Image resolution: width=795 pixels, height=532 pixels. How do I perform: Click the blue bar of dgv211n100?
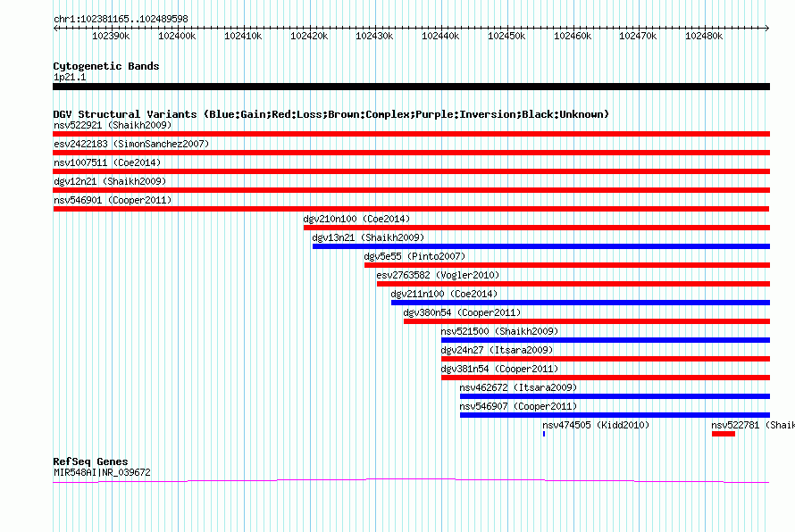580,303
